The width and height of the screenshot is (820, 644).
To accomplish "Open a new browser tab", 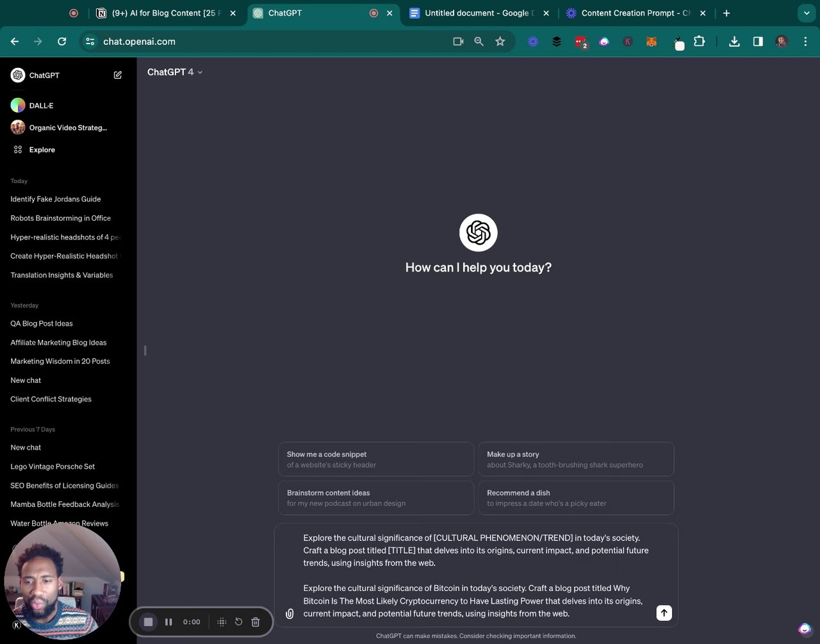I will [726, 13].
